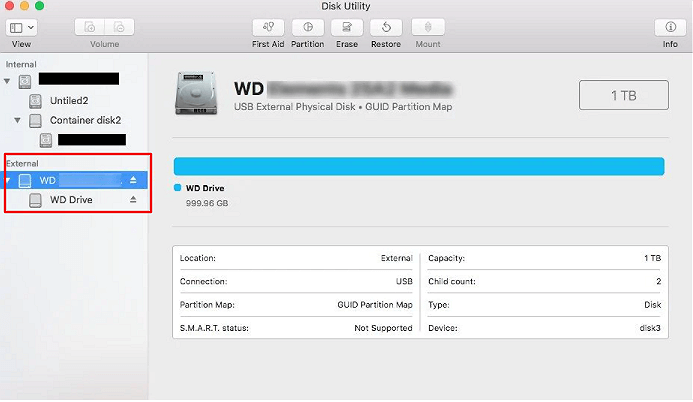Open the Info panel icon
This screenshot has width=693, height=402.
coord(670,27)
